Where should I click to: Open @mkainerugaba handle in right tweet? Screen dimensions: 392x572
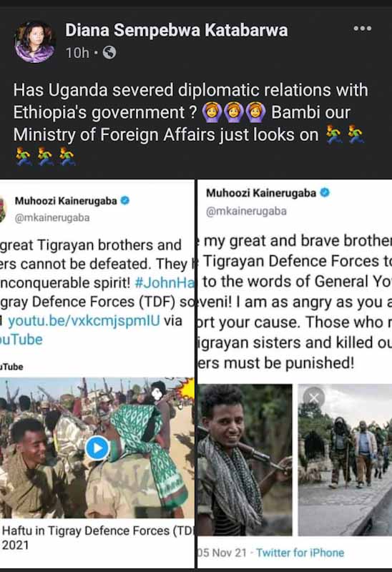coord(246,211)
